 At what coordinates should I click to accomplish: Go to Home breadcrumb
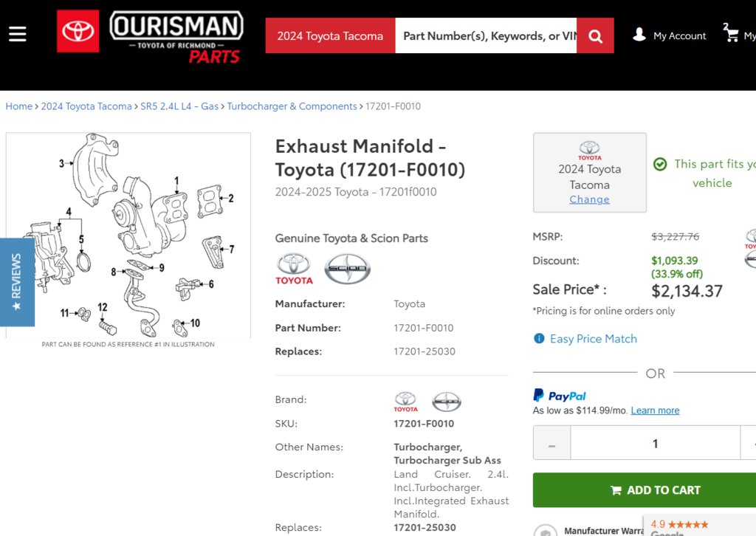(18, 106)
